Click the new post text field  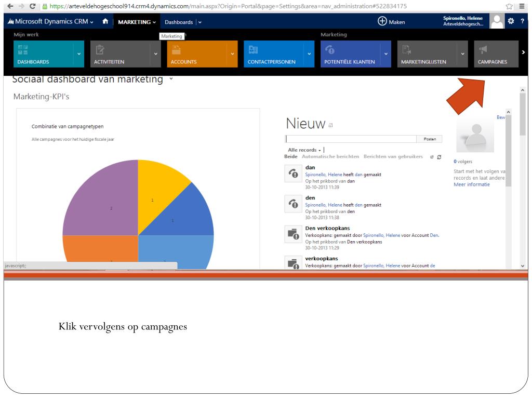[x=351, y=139]
